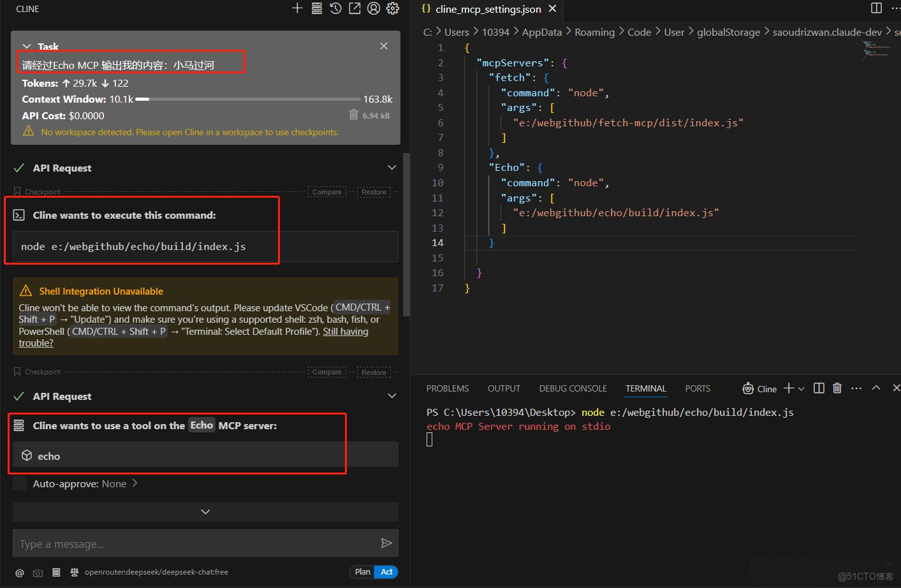The image size is (901, 588).
Task: Toggle the Auto-approve checkbox
Action: 20,484
